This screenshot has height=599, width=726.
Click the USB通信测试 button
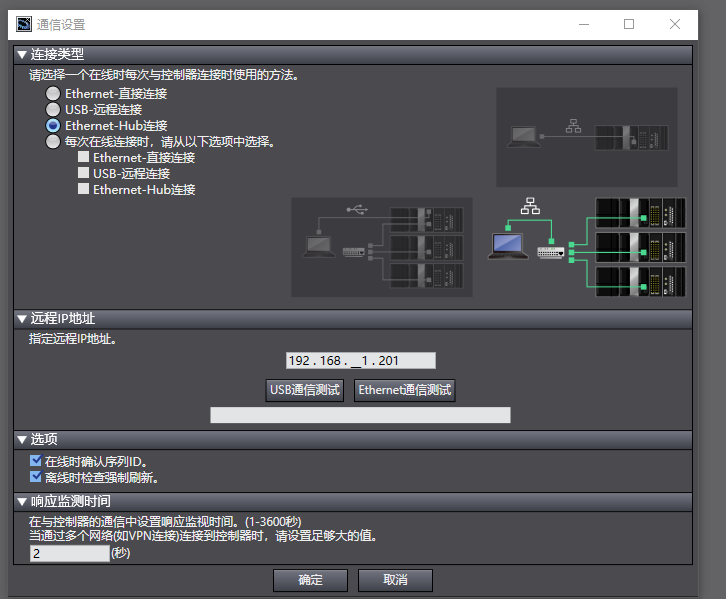coord(305,390)
